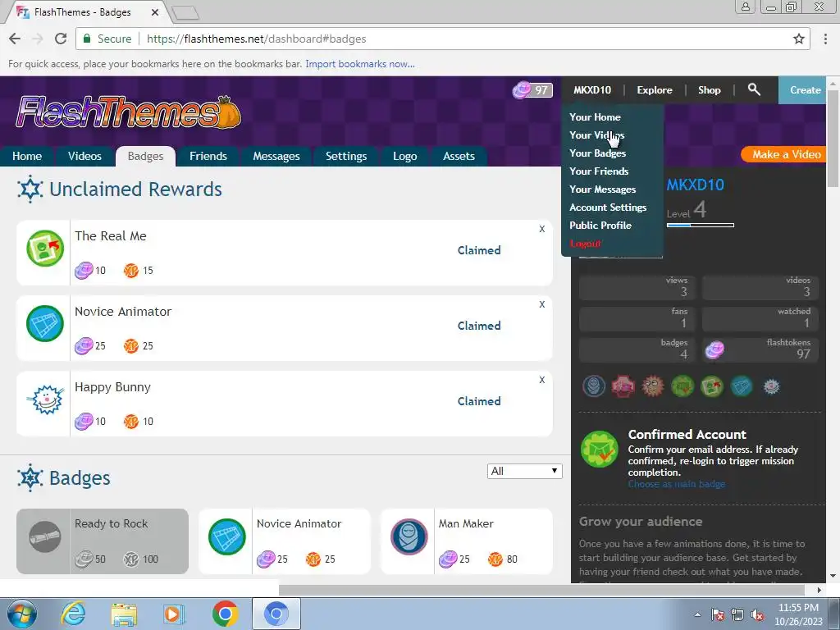Click the blue film badge in sidebar row
This screenshot has height=630, width=840.
[742, 386]
